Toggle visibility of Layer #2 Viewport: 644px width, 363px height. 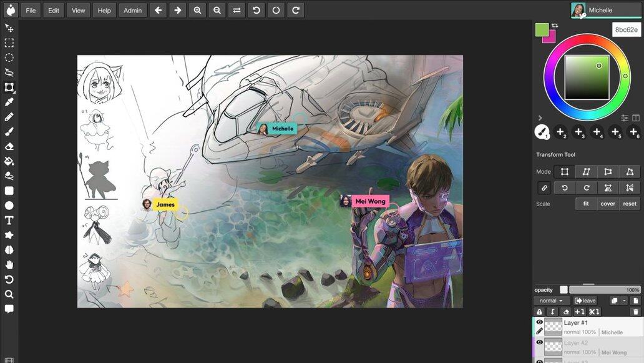pyautogui.click(x=539, y=342)
